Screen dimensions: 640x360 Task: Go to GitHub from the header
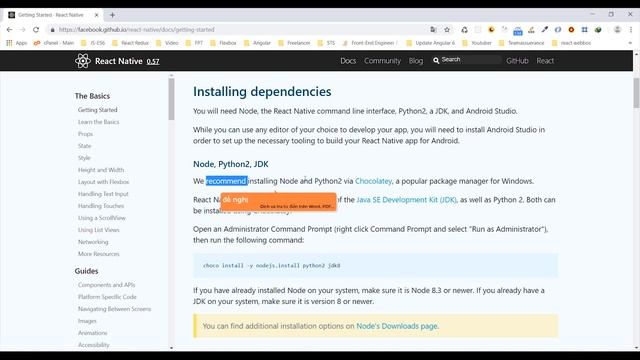[x=517, y=61]
